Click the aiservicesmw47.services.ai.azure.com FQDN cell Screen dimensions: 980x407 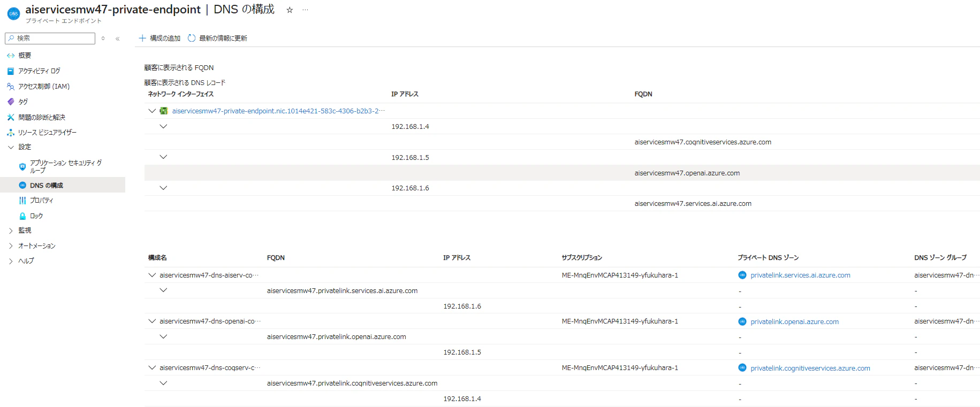(693, 204)
